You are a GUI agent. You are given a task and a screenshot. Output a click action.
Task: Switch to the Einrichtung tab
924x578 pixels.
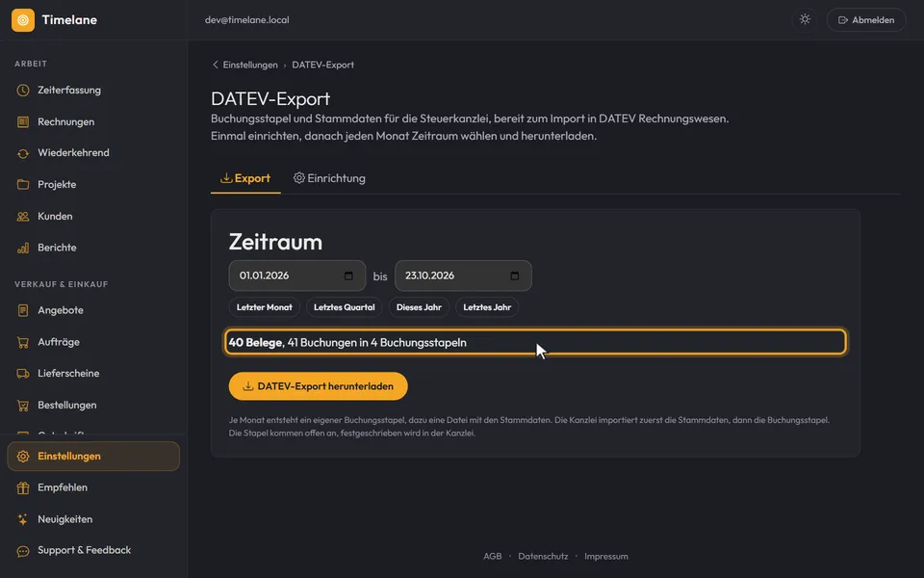(329, 178)
